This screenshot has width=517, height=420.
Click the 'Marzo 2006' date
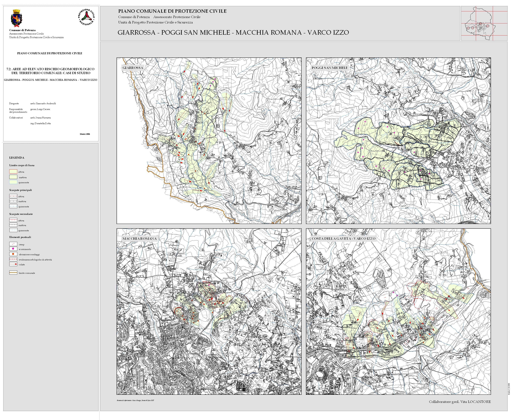(x=85, y=134)
